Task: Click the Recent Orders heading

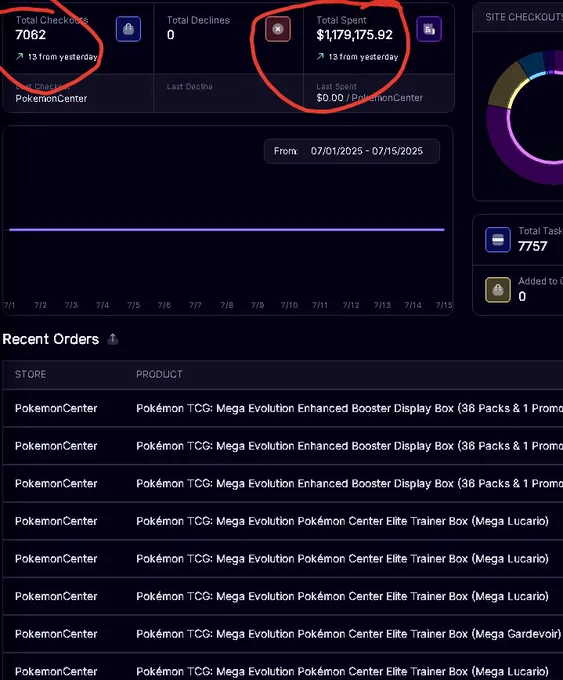Action: 51,339
